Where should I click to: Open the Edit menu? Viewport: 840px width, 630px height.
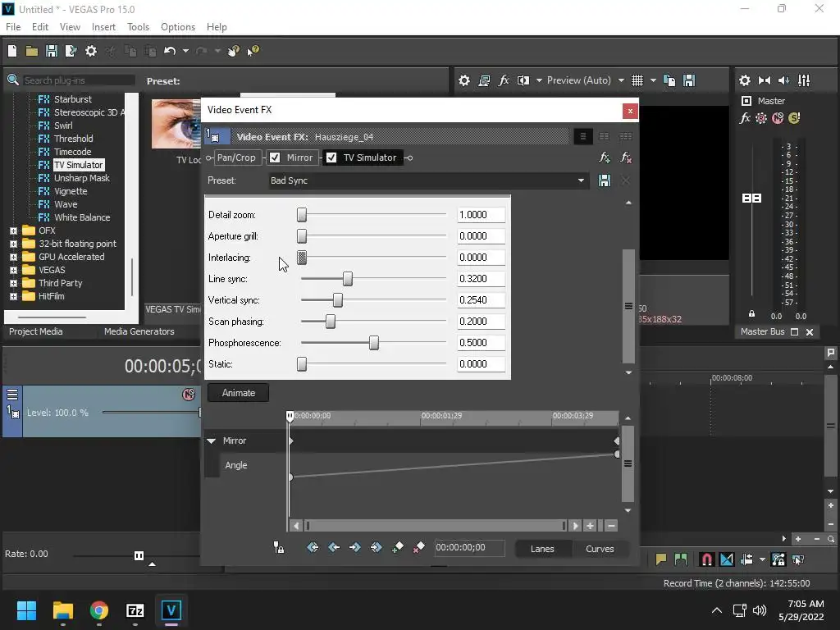click(40, 27)
